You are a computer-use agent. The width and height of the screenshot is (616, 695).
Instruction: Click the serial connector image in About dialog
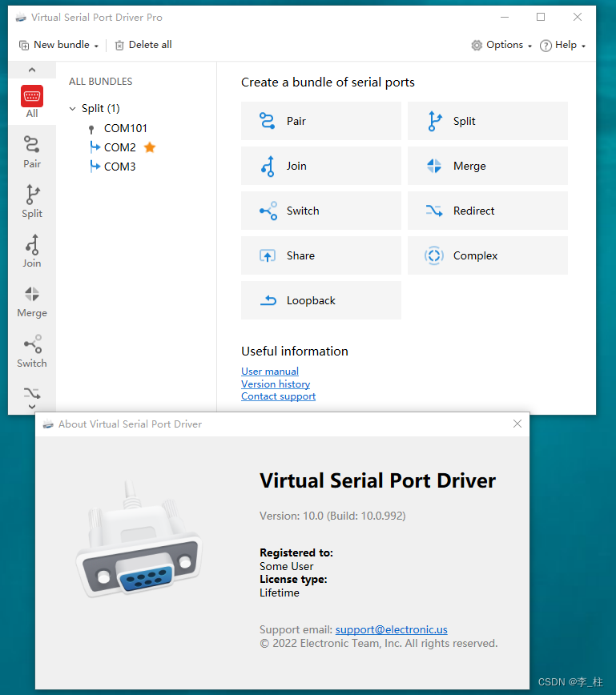(139, 540)
